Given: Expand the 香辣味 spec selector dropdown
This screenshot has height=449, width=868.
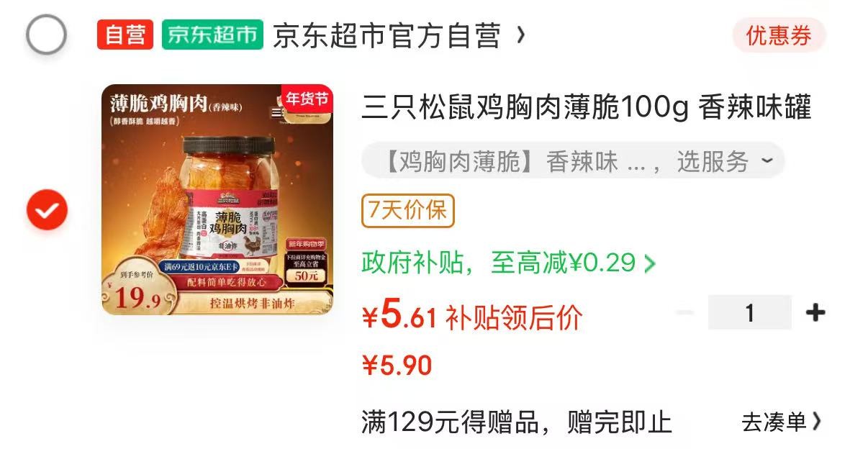Looking at the screenshot, I should 573,161.
